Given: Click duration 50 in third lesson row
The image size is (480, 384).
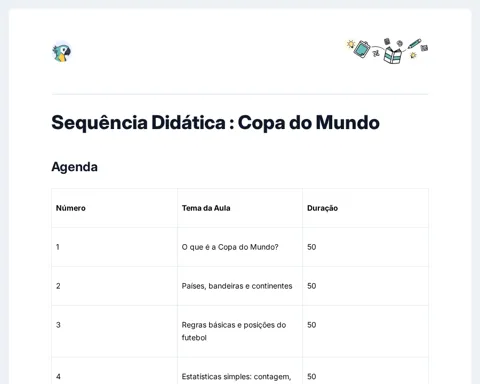Looking at the screenshot, I should (312, 325).
